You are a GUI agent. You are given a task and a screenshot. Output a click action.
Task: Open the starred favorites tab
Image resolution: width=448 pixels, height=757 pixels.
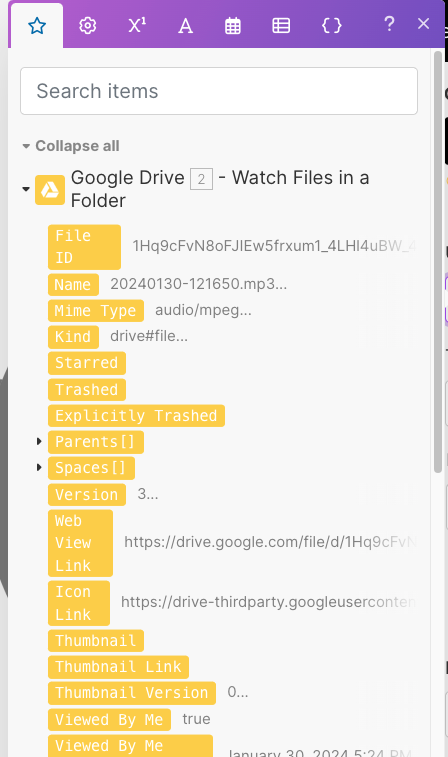click(x=37, y=26)
